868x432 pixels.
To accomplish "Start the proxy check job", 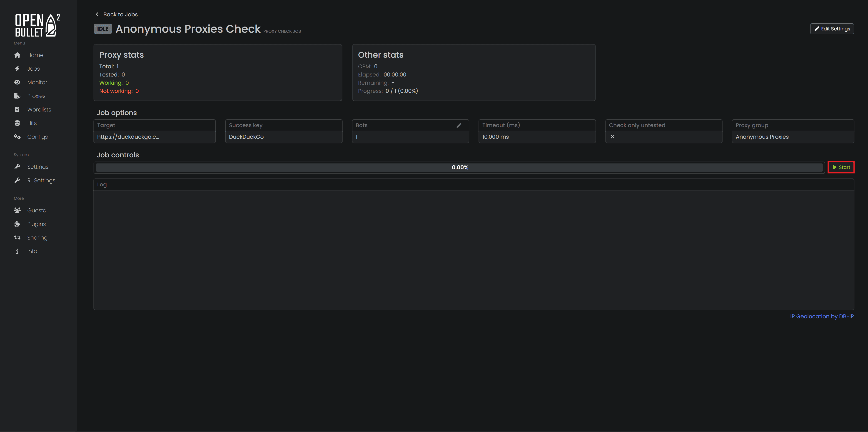I will tap(841, 167).
